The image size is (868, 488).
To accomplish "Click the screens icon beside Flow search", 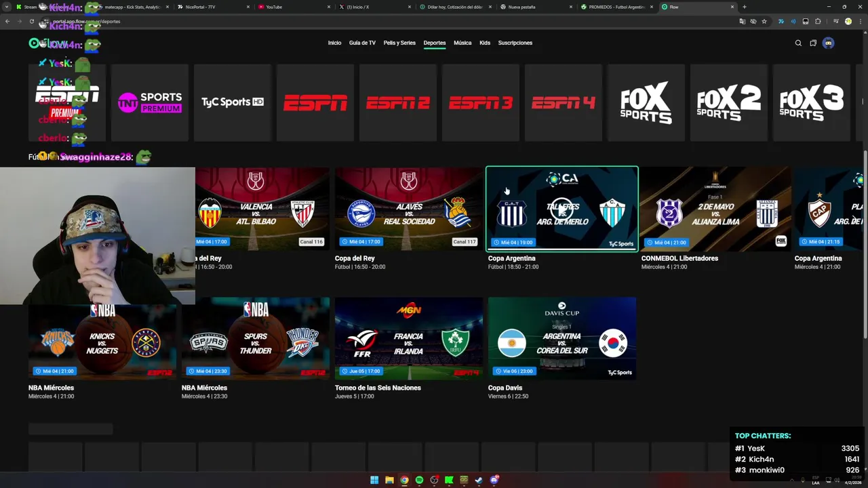I will (813, 43).
